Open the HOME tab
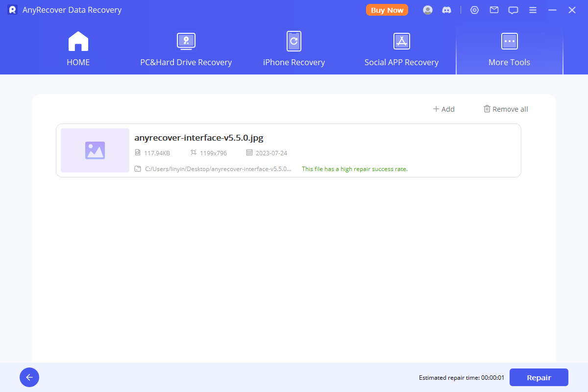Image resolution: width=588 pixels, height=392 pixels. pos(78,49)
